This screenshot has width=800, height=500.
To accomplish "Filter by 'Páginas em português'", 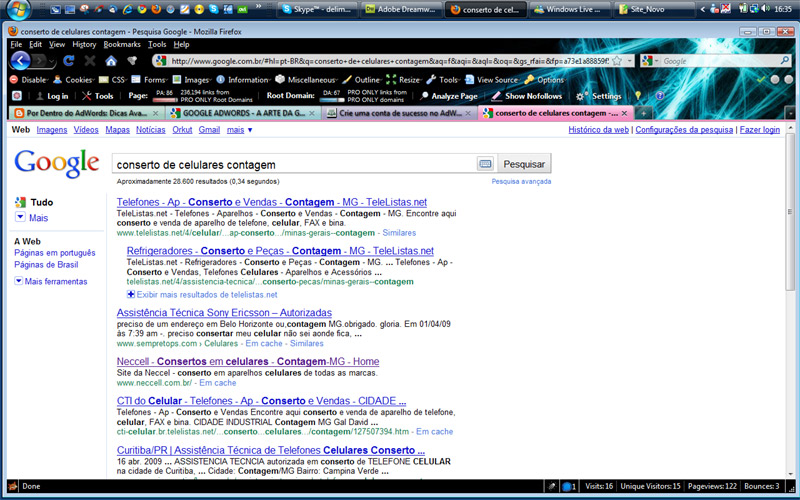I will click(55, 253).
